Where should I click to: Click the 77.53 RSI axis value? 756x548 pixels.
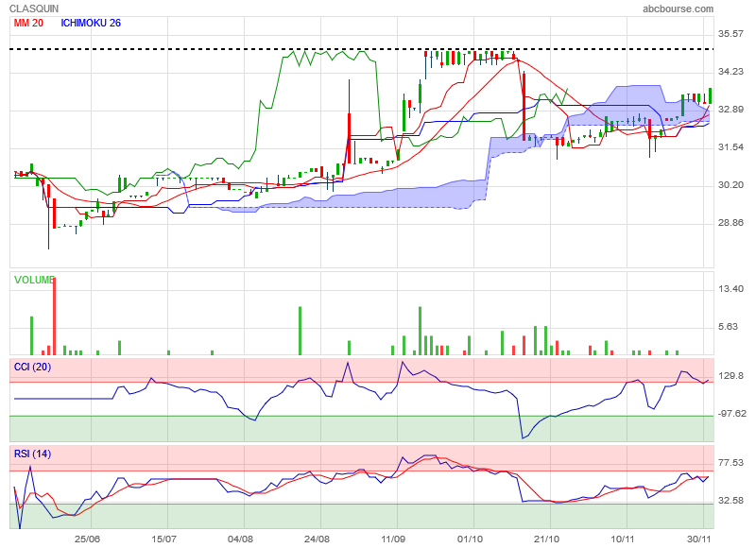click(730, 463)
